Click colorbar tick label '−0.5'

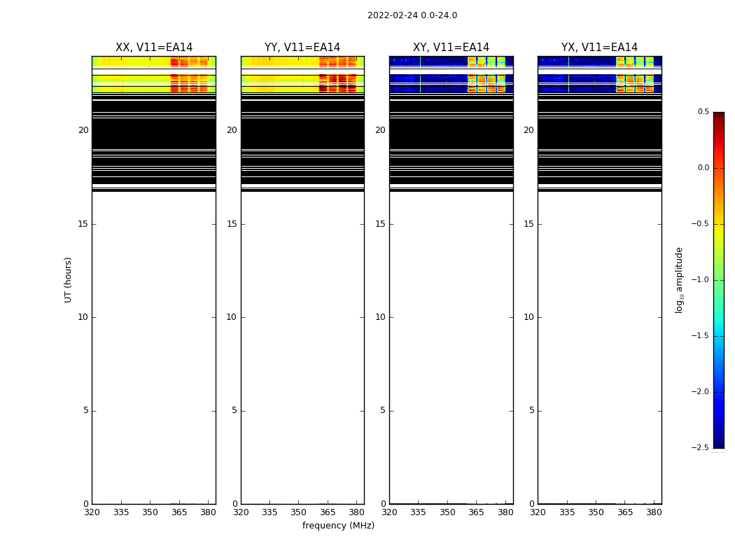[700, 223]
